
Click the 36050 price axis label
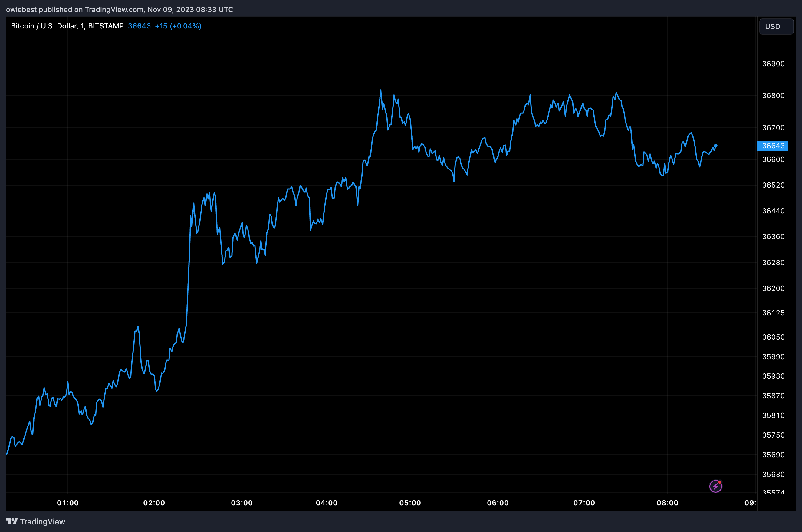pyautogui.click(x=773, y=337)
